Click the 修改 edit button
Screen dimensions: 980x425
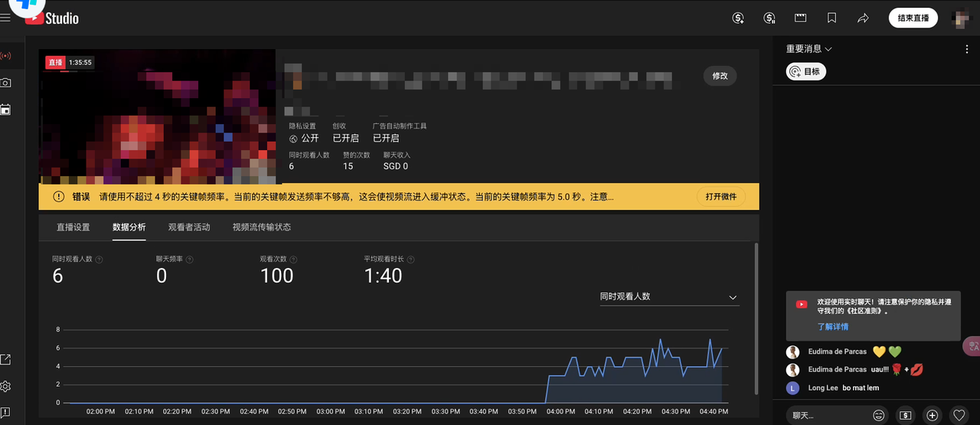pos(720,76)
